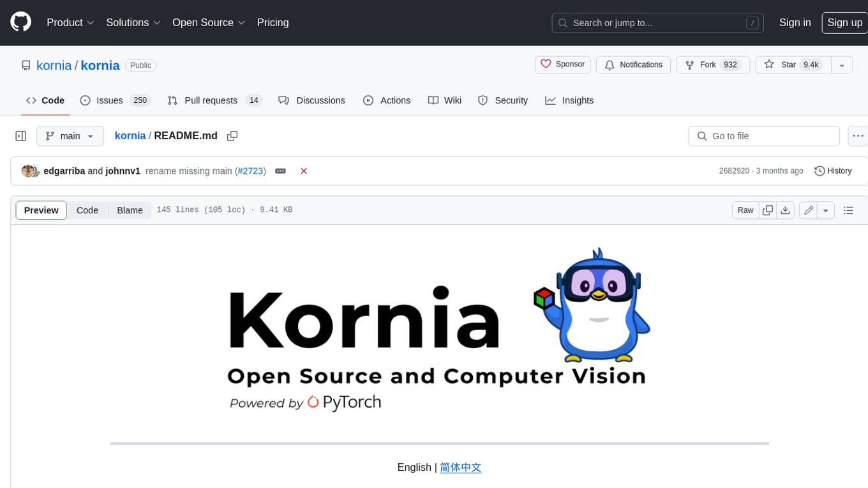Open the Kornia logo banner image
The width and height of the screenshot is (868, 488).
[x=439, y=330]
